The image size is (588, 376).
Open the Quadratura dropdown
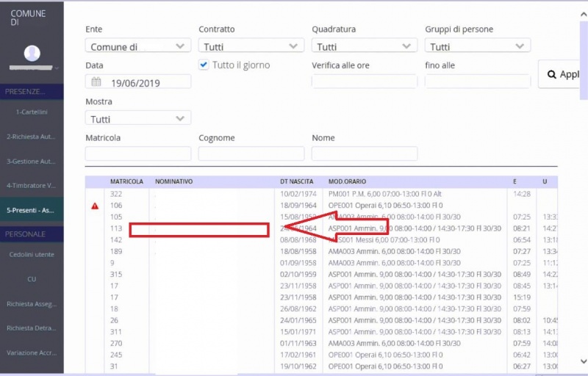(x=365, y=46)
